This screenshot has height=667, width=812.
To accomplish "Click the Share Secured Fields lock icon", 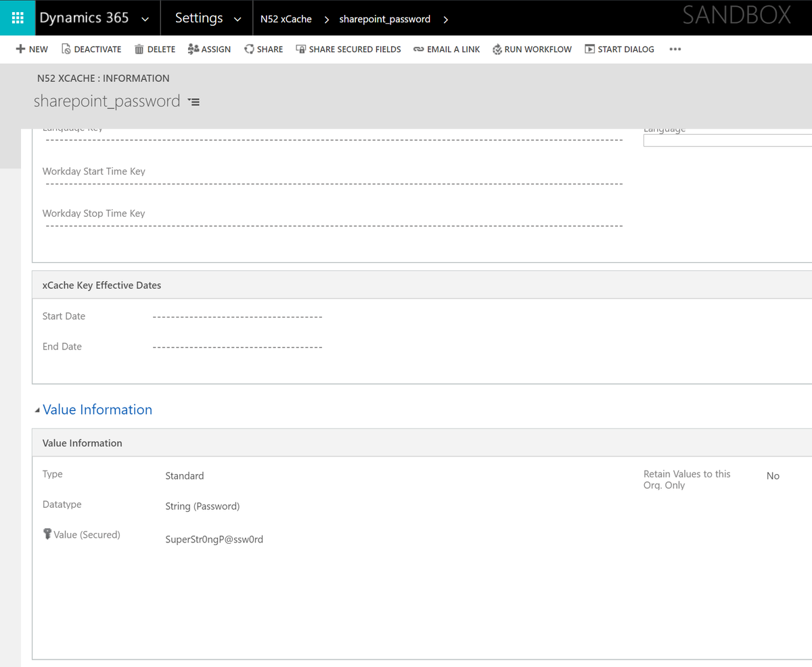I will (301, 49).
